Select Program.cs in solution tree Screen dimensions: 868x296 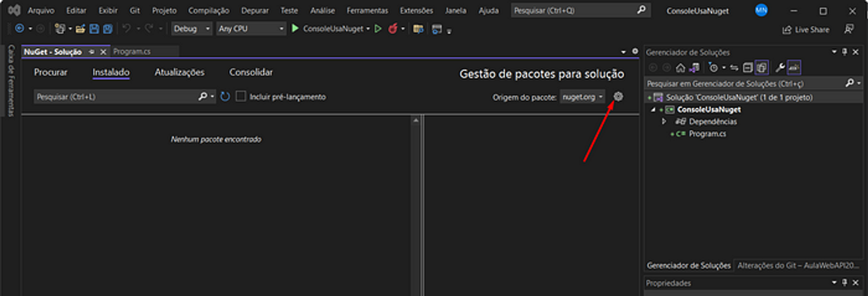point(707,134)
